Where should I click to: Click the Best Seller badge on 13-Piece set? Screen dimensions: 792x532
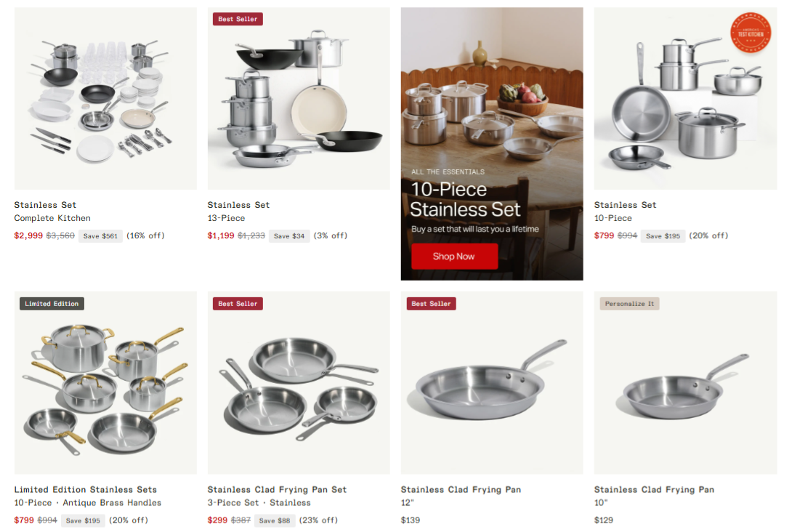tap(238, 19)
